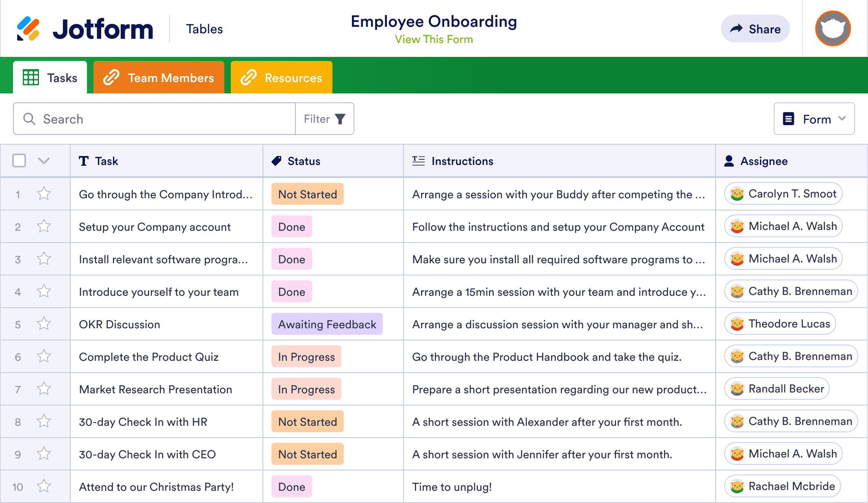The height and width of the screenshot is (503, 868).
Task: Click the Share button
Action: click(x=755, y=28)
